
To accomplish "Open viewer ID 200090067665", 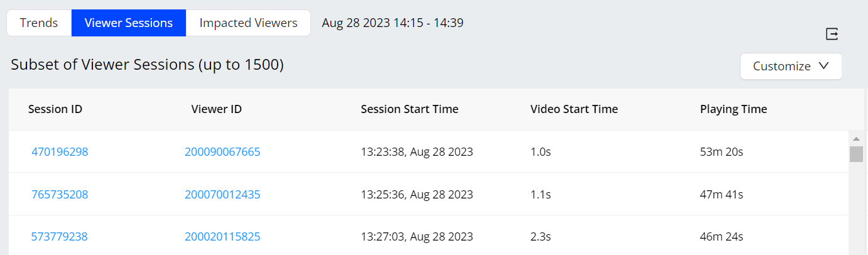I will coord(222,151).
